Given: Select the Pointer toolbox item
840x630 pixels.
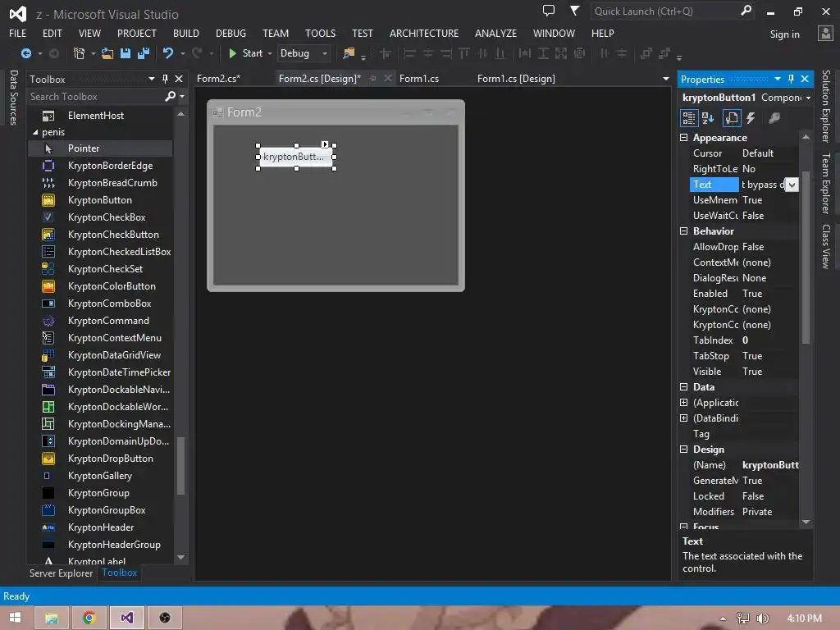Looking at the screenshot, I should pyautogui.click(x=100, y=148).
